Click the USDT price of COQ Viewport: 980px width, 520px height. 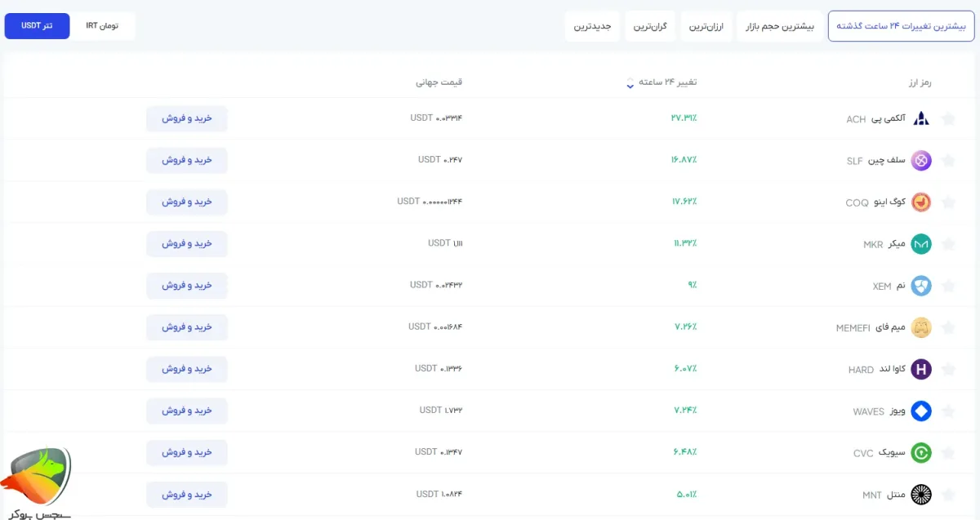[430, 202]
